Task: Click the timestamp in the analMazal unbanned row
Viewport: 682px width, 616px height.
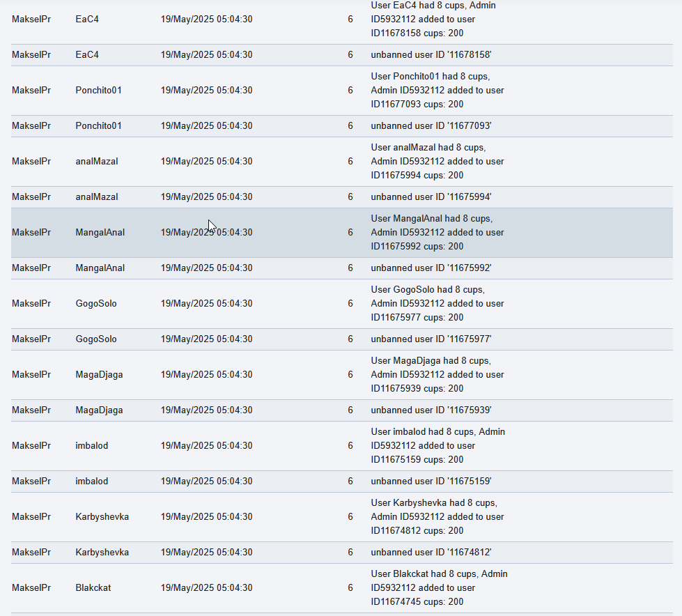Action: pyautogui.click(x=207, y=197)
